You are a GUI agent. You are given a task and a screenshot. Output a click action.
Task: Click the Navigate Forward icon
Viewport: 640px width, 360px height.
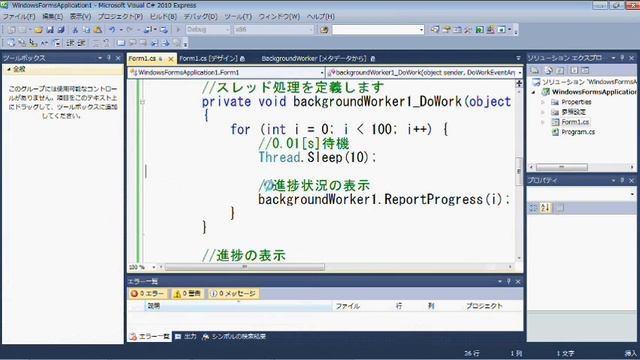164,30
